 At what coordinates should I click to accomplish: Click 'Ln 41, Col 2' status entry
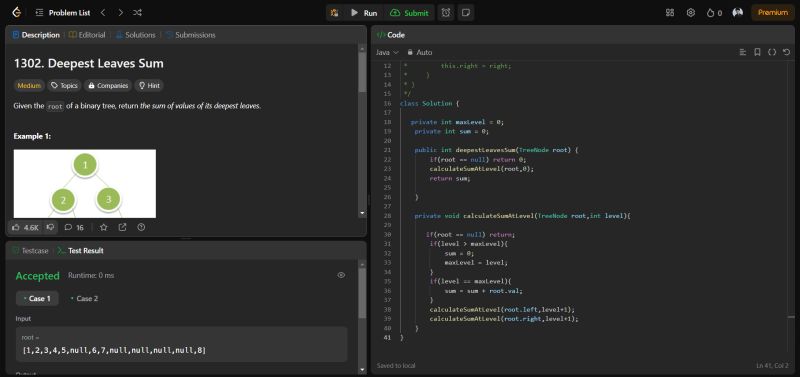click(772, 366)
